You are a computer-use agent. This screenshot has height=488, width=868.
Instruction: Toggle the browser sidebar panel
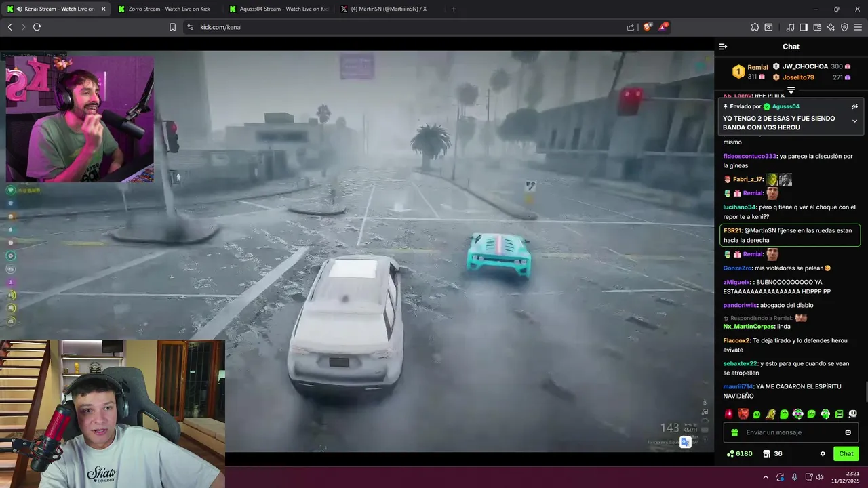pos(804,27)
